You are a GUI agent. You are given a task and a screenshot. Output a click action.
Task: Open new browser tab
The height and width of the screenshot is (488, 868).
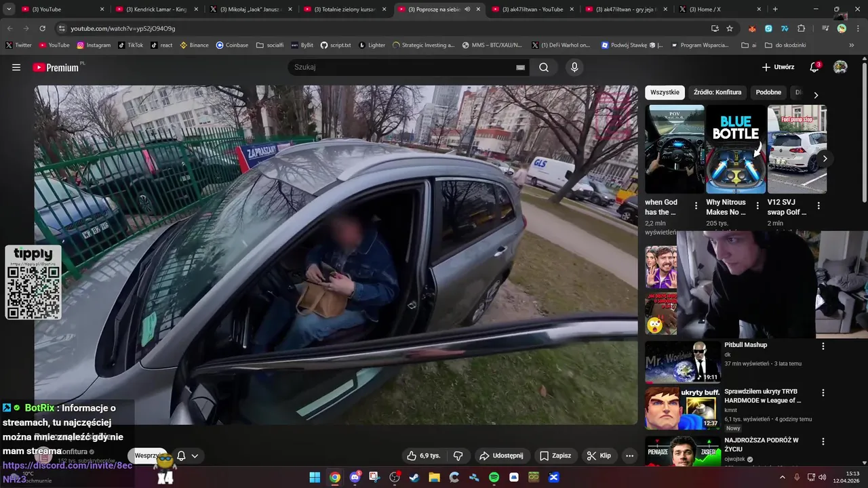click(775, 9)
